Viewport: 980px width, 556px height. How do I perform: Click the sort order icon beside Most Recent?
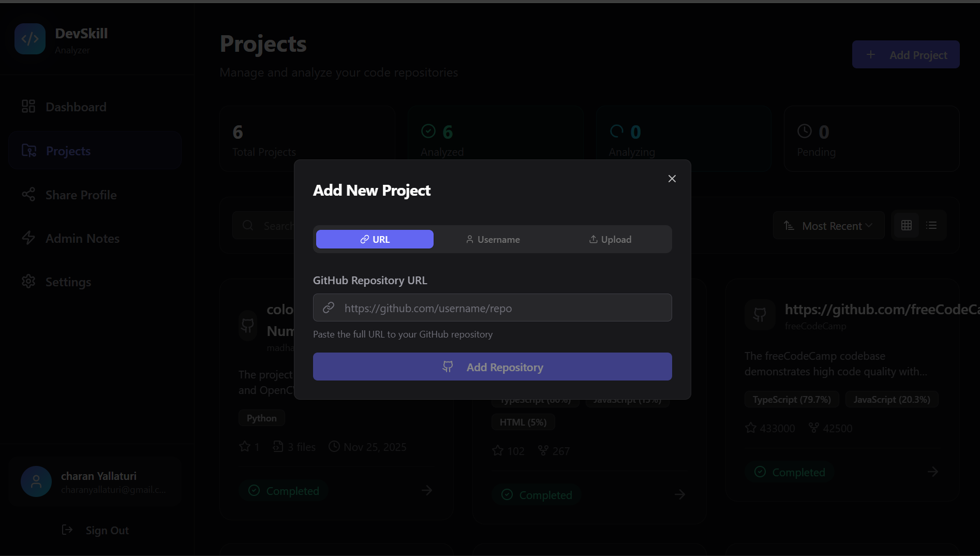tap(789, 225)
